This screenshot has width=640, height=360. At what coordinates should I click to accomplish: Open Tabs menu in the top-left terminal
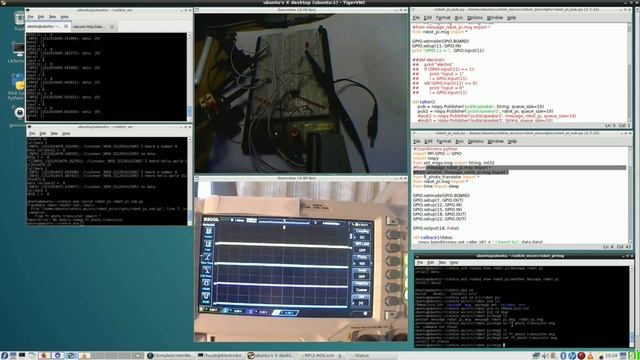(52, 17)
